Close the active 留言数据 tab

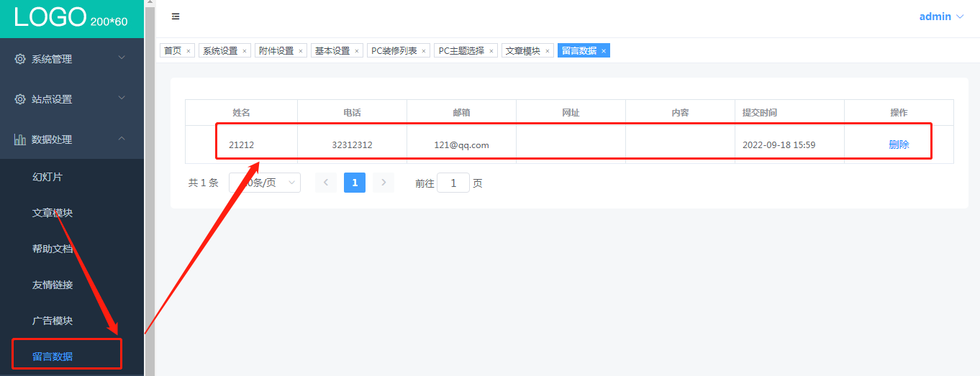pos(604,51)
